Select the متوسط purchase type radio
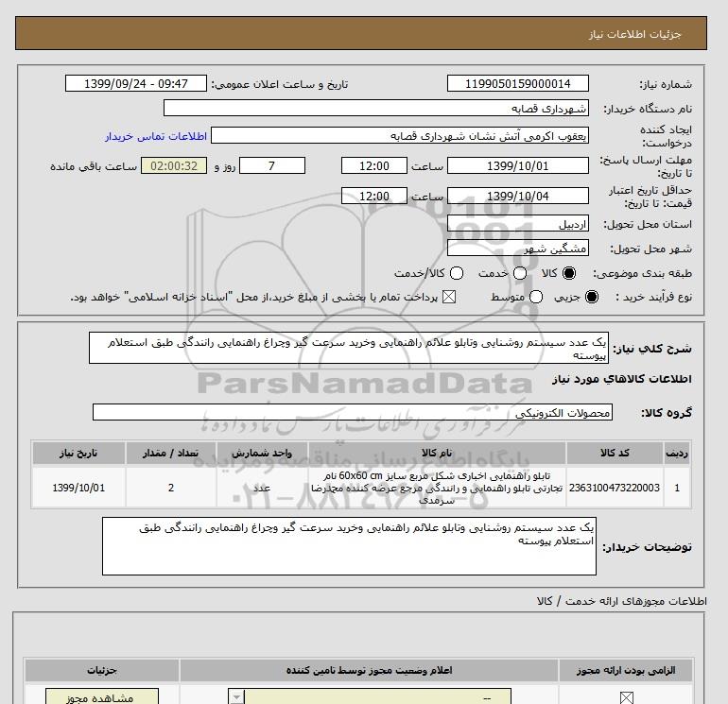728x704 pixels. coord(536,297)
